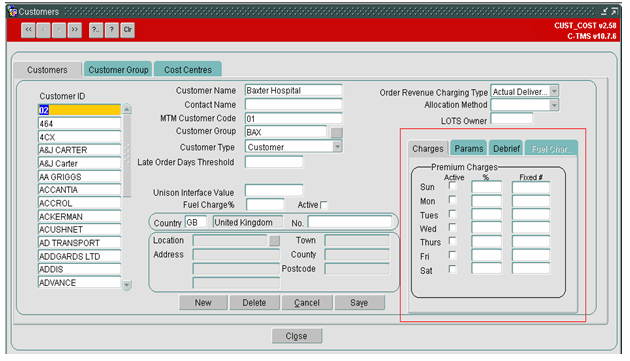Click the Delete button

pyautogui.click(x=254, y=302)
